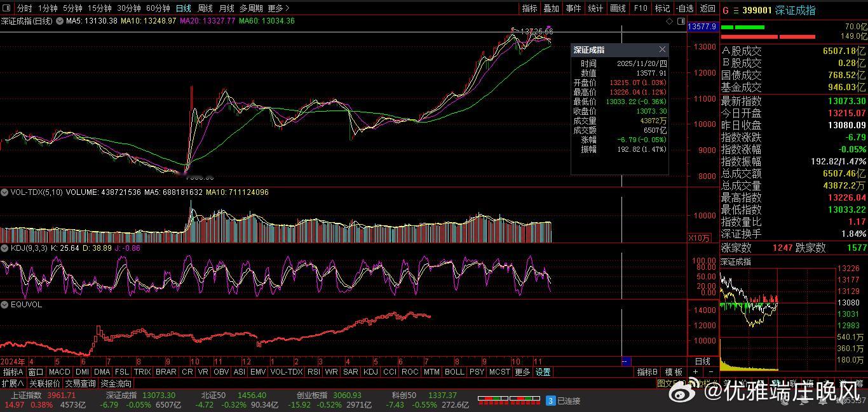Click the square window icon beside the diamond
Screen dimensions: 868x412
click(x=680, y=21)
